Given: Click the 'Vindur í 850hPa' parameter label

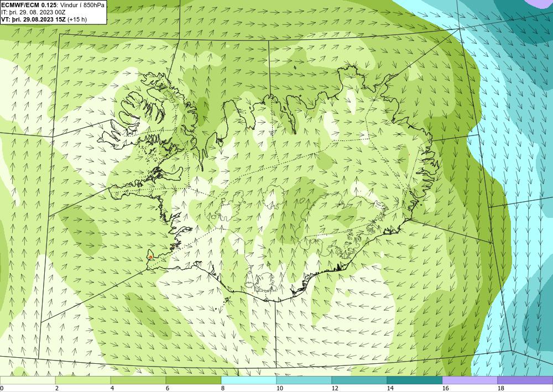Looking at the screenshot, I should click(82, 4).
